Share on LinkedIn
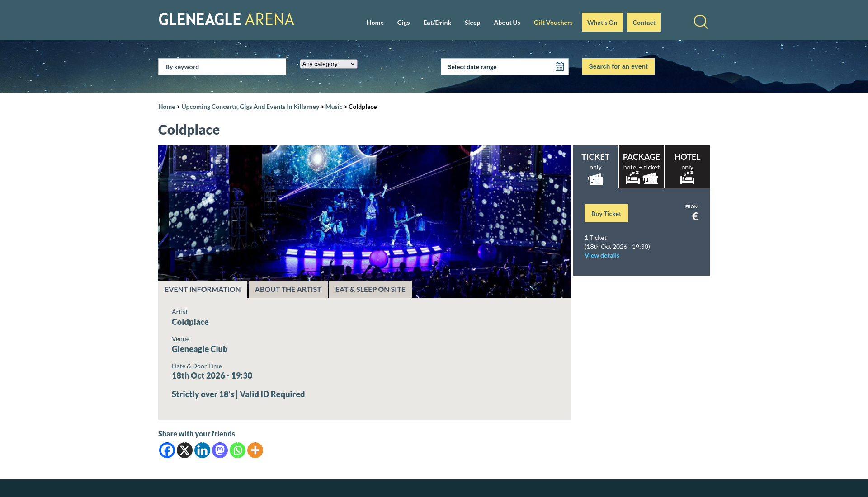The width and height of the screenshot is (868, 497). 202,450
